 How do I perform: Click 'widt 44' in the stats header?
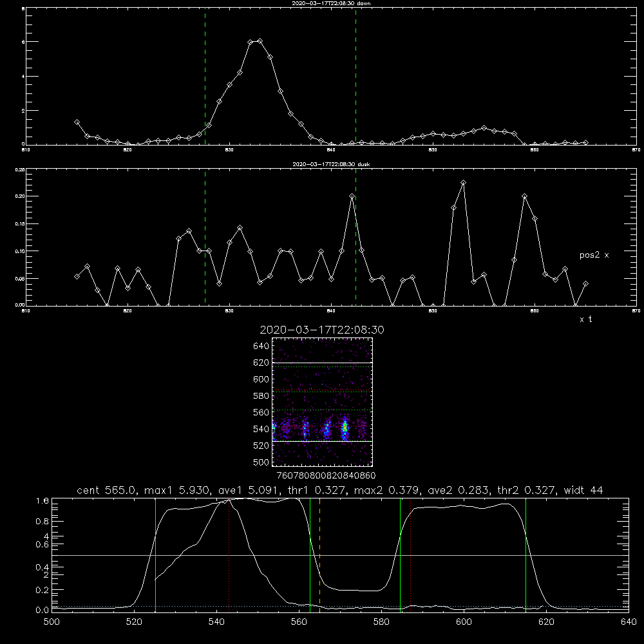point(583,490)
